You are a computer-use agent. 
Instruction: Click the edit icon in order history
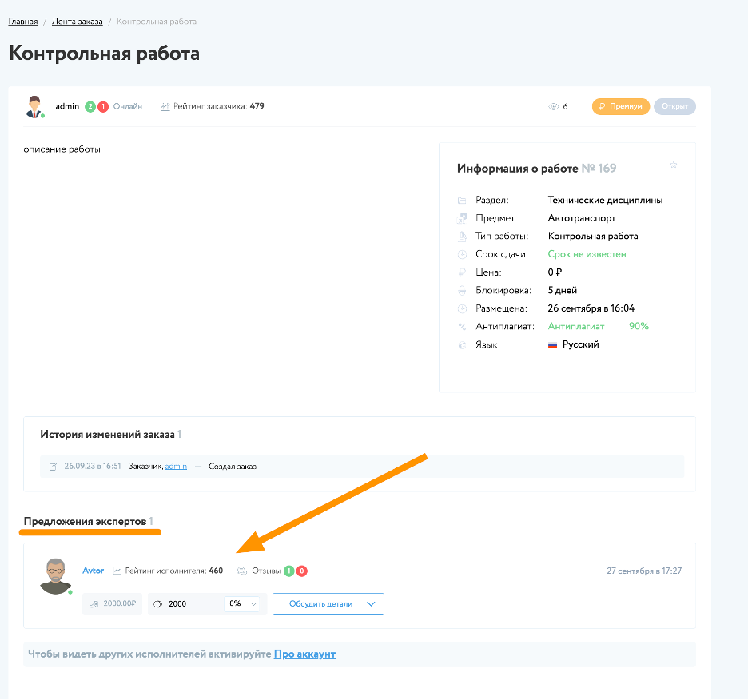pyautogui.click(x=53, y=466)
